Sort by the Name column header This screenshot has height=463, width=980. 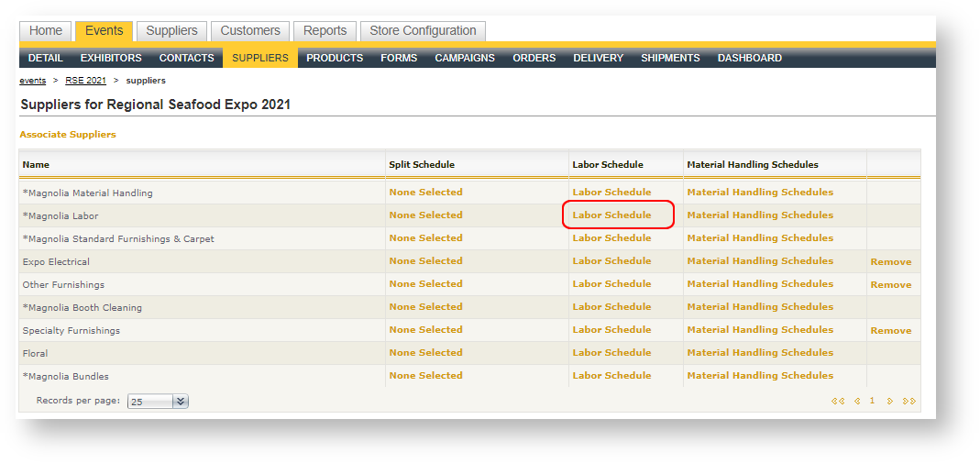[36, 165]
